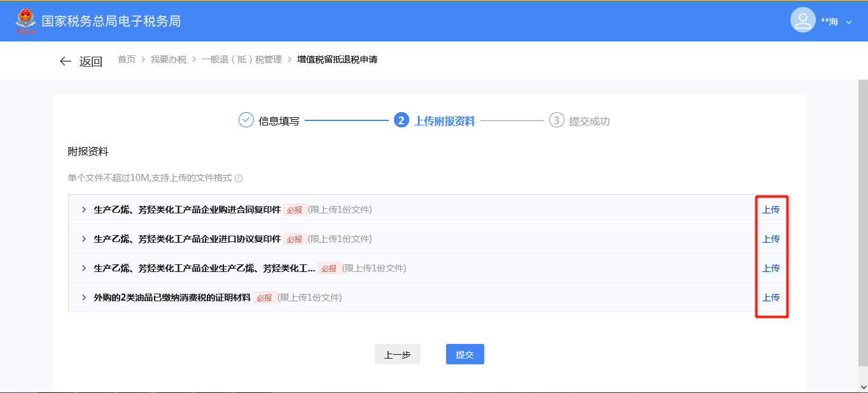Upload file for 外购的2类油品 certificate
Viewport: 868px width, 393px height.
pyautogui.click(x=771, y=297)
